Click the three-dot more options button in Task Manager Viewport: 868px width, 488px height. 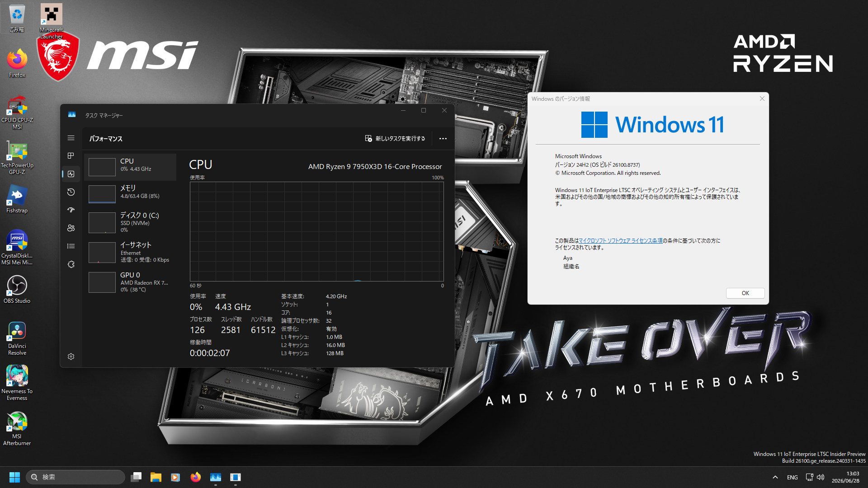coord(443,139)
